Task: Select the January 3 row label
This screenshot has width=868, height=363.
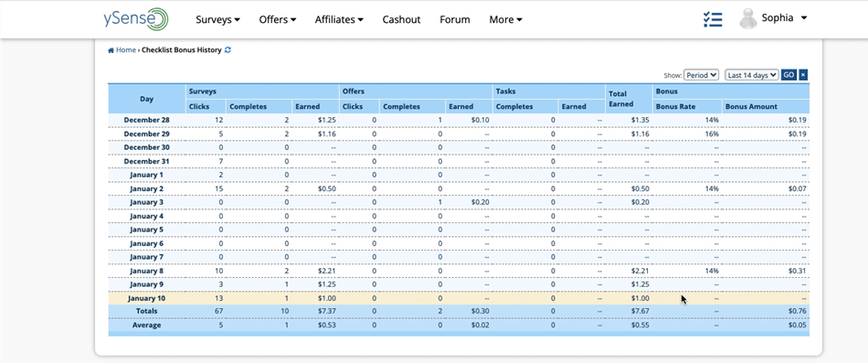Action: point(147,202)
